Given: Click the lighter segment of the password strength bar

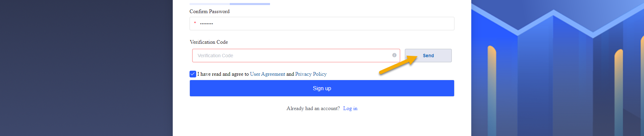Looking at the screenshot, I should click(x=210, y=4).
